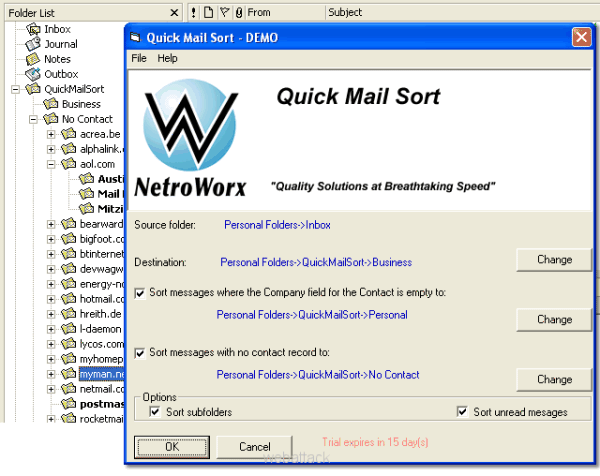
Task: Click the Business folder icon
Action: (51, 104)
